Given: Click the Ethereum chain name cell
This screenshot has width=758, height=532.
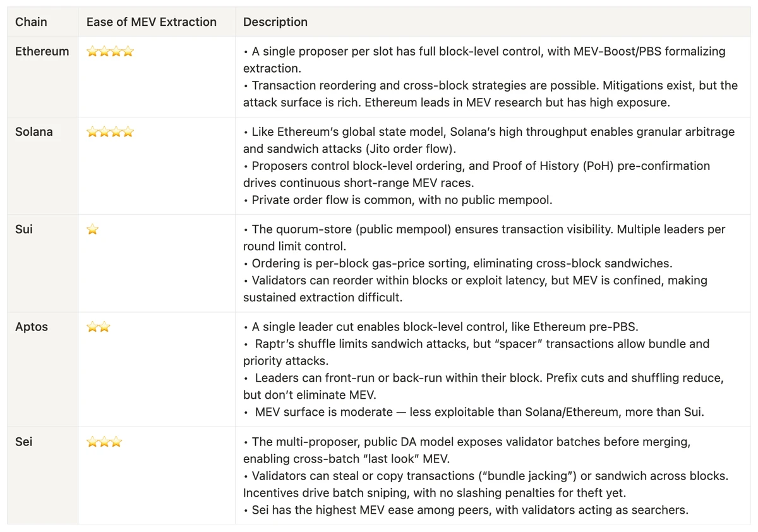Looking at the screenshot, I should click(42, 52).
